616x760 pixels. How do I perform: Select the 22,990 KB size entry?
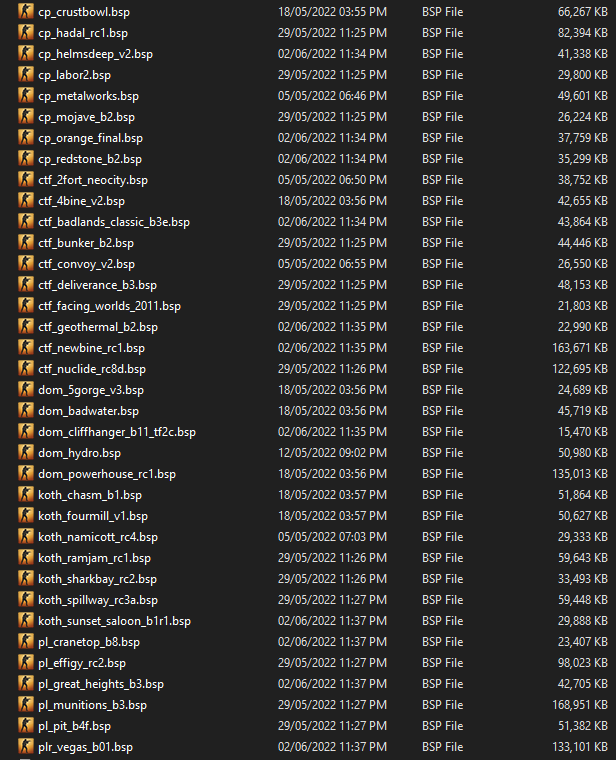583,327
